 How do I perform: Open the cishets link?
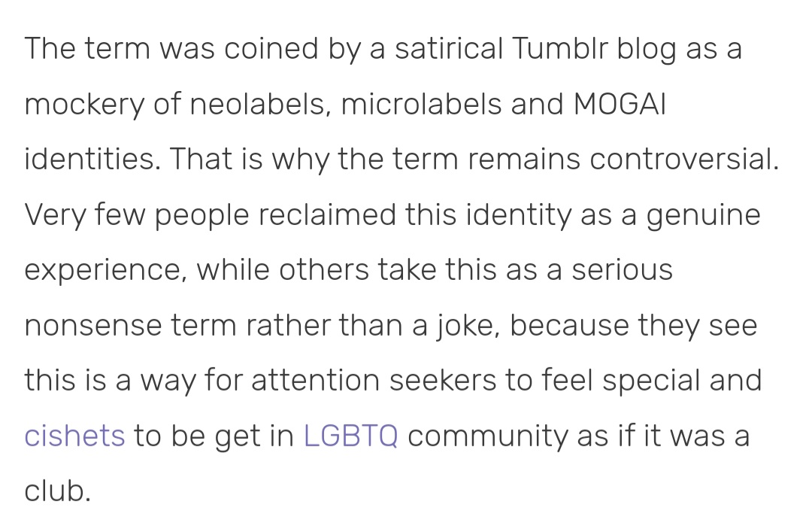[x=75, y=435]
